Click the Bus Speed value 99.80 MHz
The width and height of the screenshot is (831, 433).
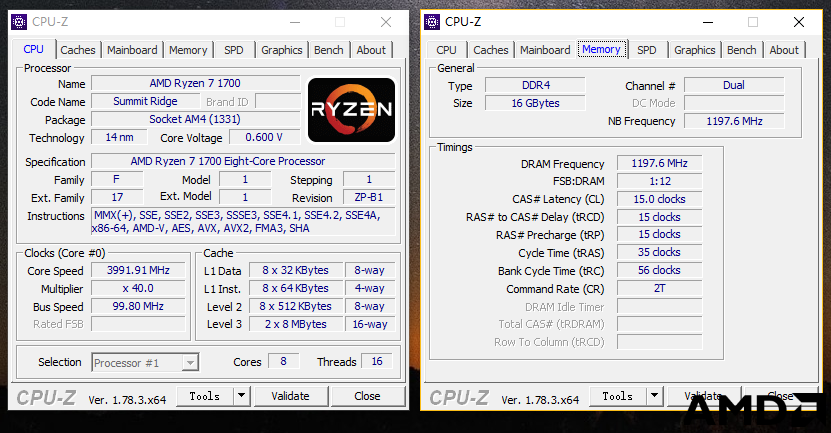138,306
